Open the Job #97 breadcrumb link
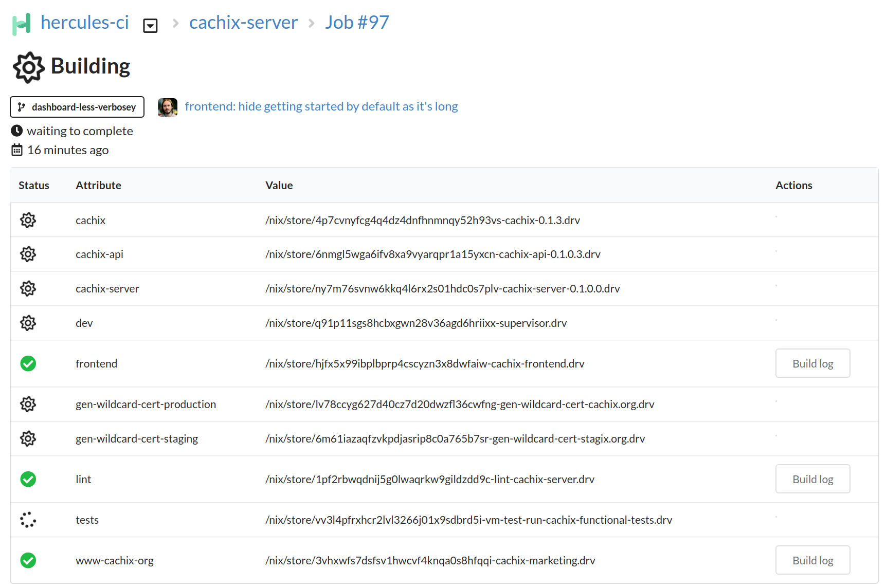The height and width of the screenshot is (588, 886). [x=357, y=23]
